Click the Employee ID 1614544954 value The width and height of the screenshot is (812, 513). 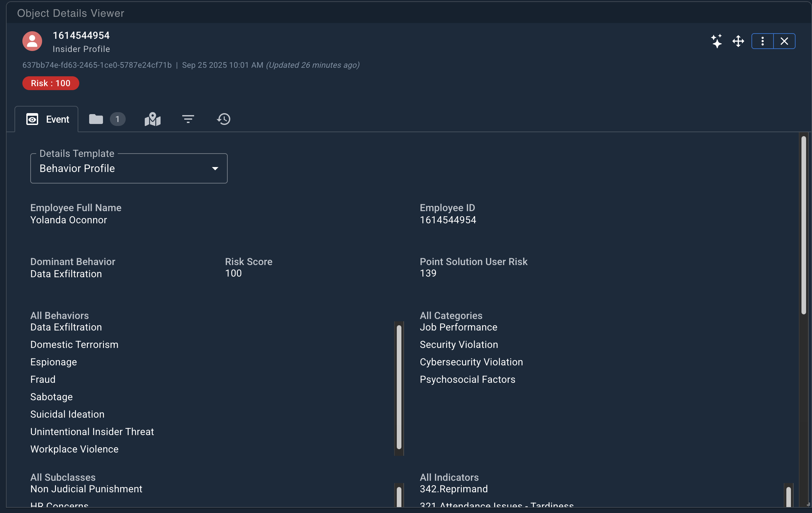click(447, 220)
